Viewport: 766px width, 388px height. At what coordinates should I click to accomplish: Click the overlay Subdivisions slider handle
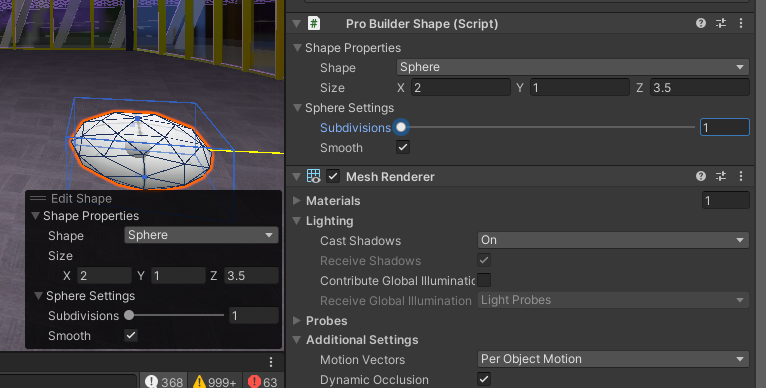pyautogui.click(x=129, y=315)
